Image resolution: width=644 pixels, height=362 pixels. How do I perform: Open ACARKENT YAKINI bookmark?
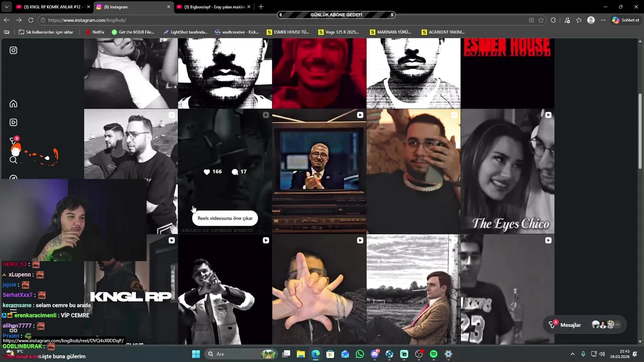(443, 32)
